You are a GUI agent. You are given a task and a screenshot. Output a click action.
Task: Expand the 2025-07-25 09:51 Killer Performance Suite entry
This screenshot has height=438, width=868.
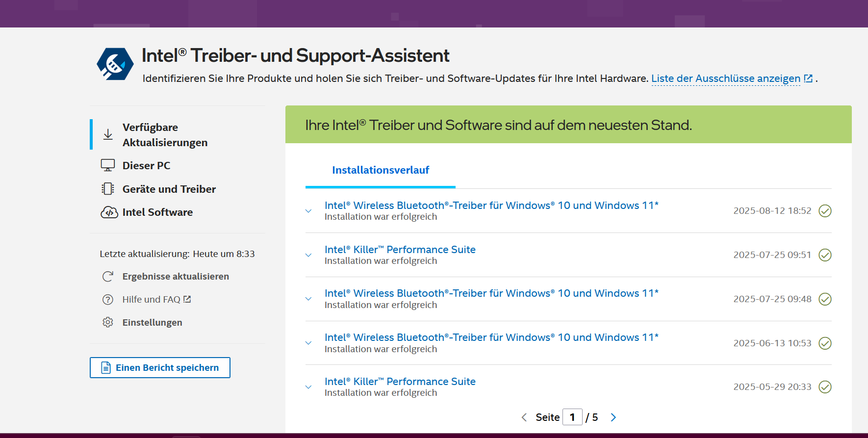308,255
